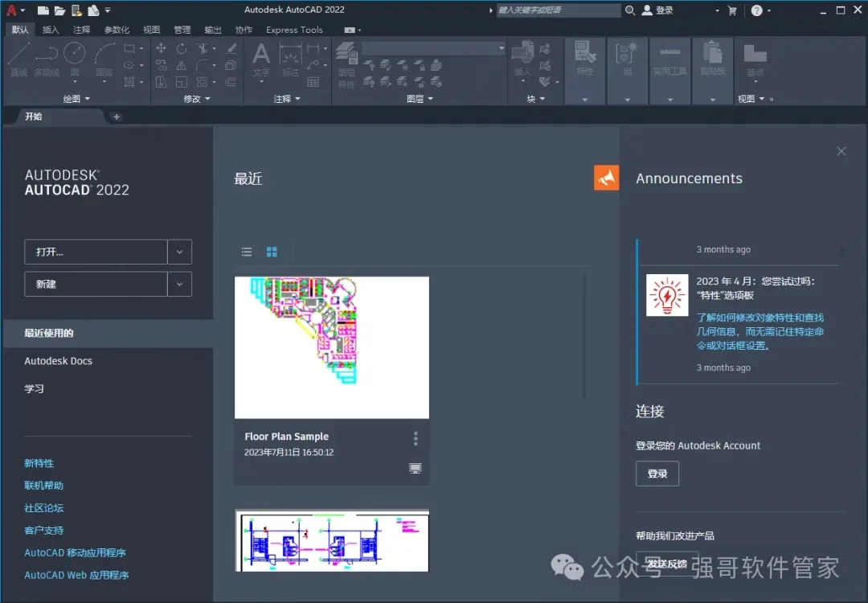Click the orange Announcements megaphone icon
This screenshot has height=603, width=868.
click(606, 178)
